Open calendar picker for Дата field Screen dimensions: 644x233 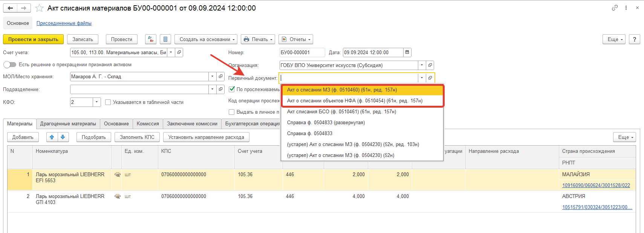click(407, 52)
